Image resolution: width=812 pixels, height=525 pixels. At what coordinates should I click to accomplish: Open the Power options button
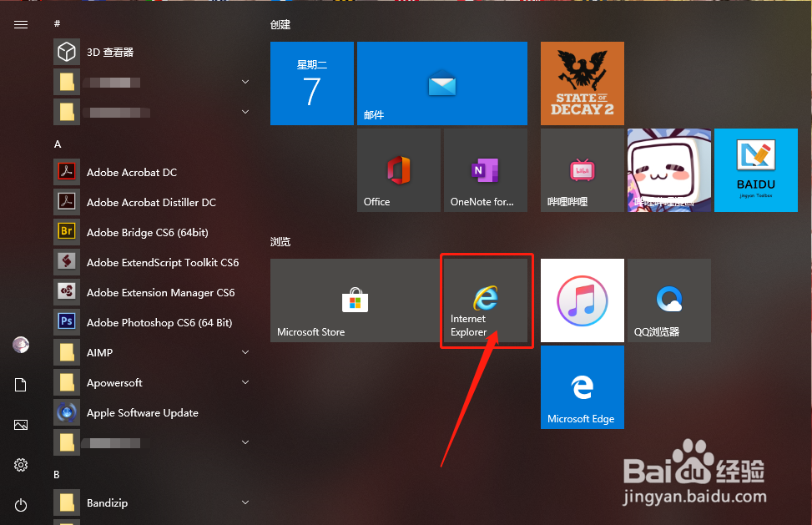tap(21, 505)
